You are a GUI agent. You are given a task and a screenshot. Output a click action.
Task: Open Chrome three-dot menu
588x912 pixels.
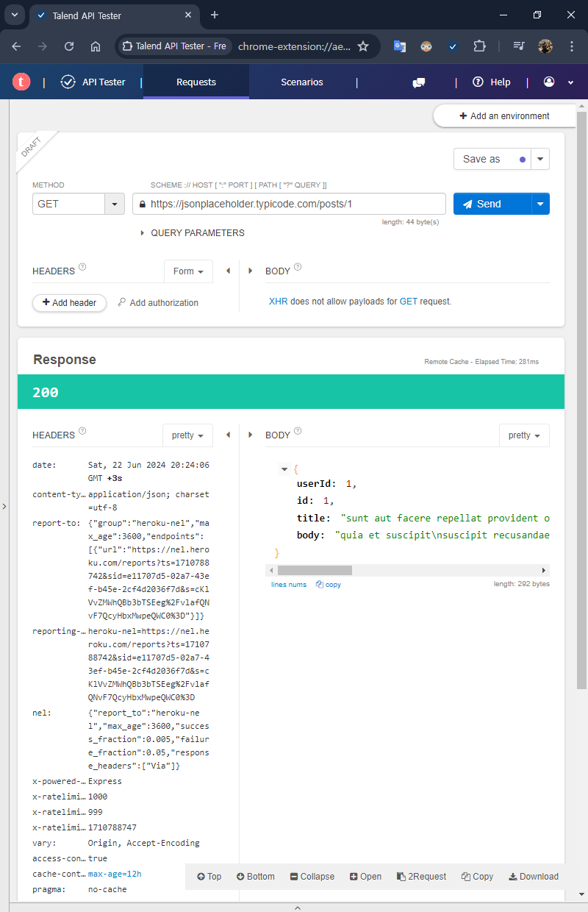coord(572,46)
